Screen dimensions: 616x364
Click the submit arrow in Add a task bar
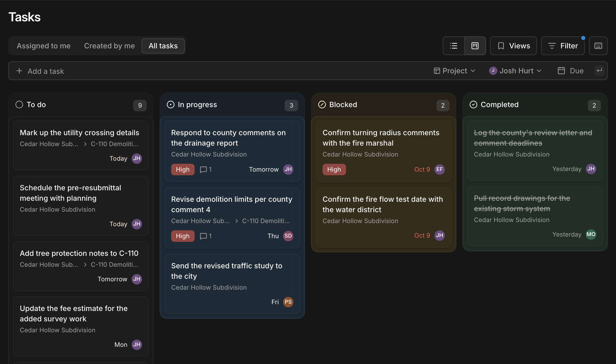[x=599, y=70]
